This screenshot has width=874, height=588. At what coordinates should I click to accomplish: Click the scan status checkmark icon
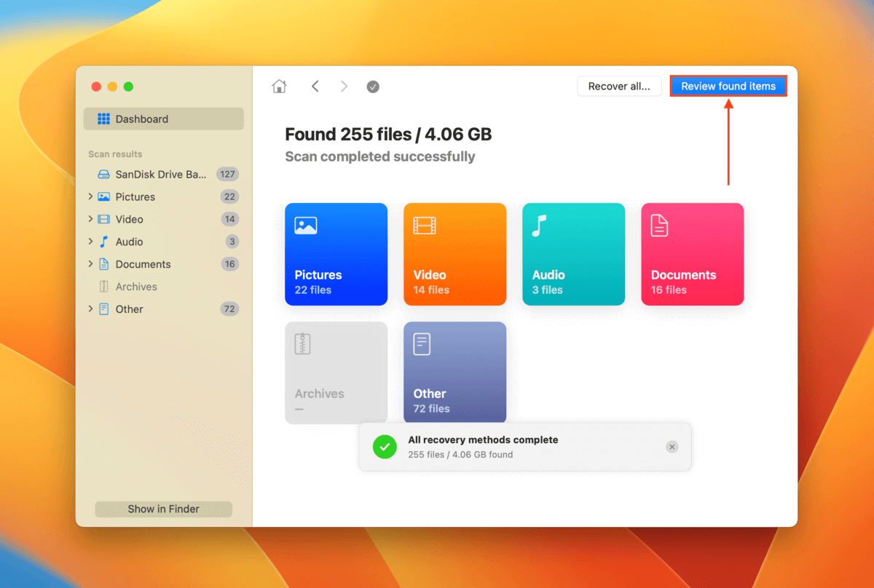[x=373, y=87]
